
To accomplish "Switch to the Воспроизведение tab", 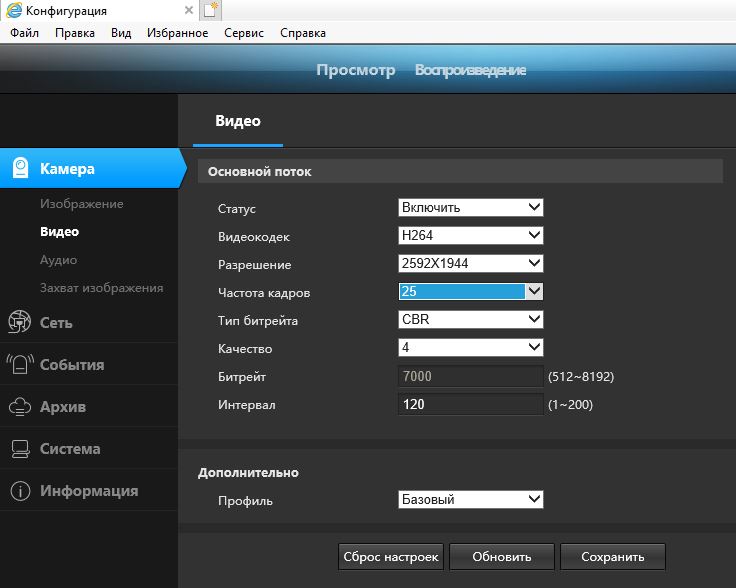I will [x=470, y=70].
